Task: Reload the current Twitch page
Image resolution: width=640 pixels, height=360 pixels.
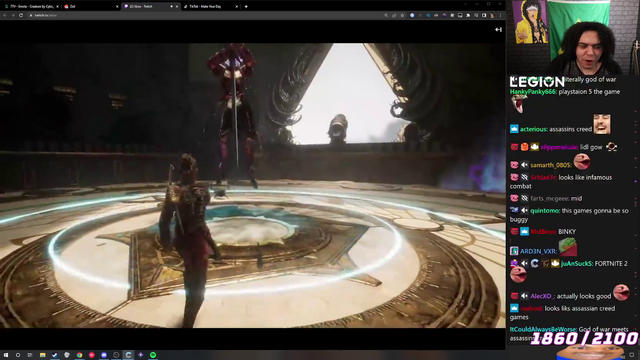Action: pos(21,15)
